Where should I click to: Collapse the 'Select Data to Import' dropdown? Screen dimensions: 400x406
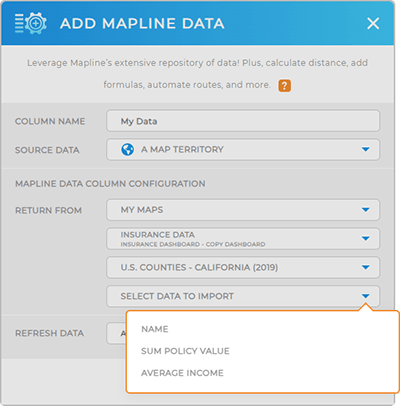click(x=243, y=296)
